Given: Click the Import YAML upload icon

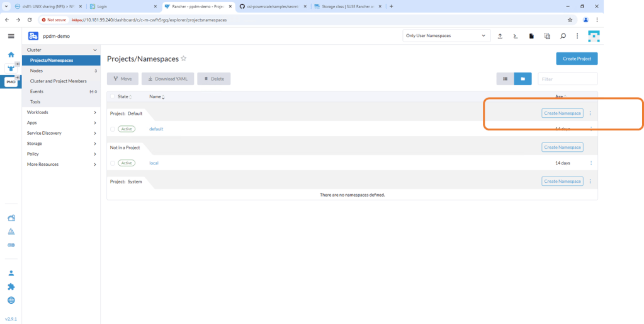Looking at the screenshot, I should pos(500,36).
